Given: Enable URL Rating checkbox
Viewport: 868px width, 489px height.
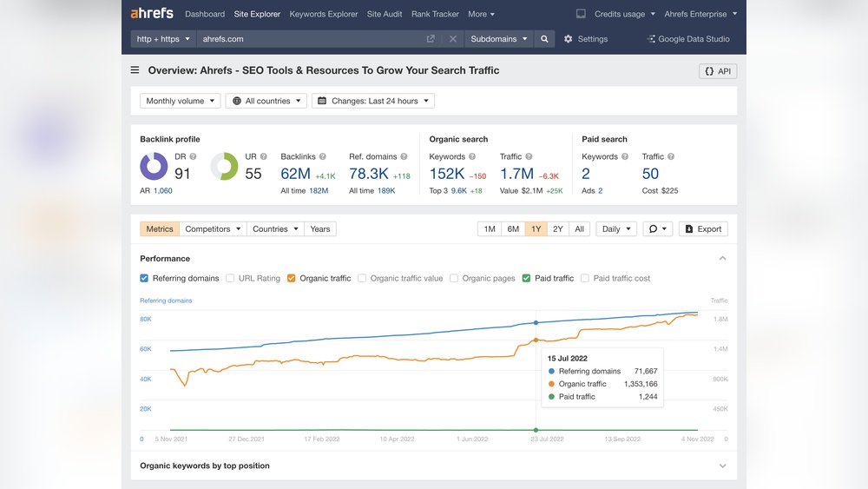Looking at the screenshot, I should click(230, 278).
